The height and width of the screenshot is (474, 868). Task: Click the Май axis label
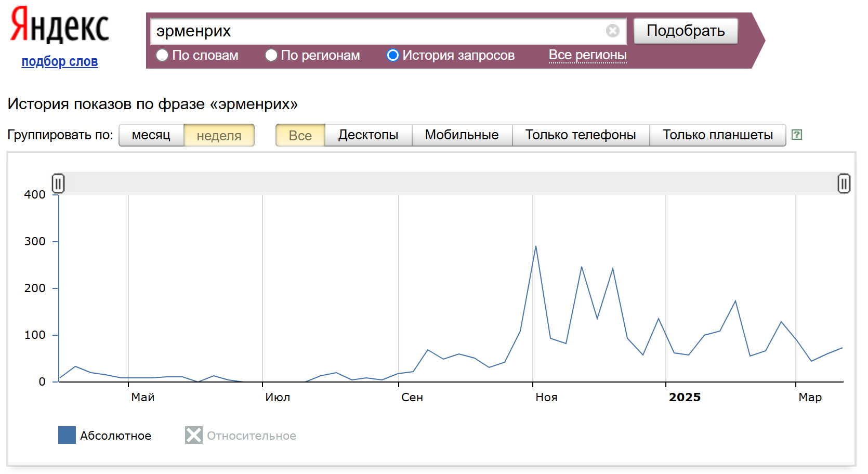point(143,397)
